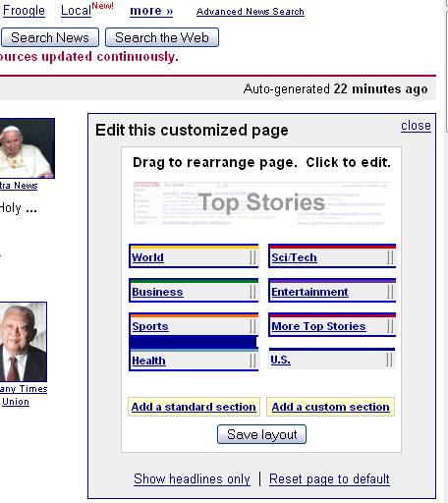Click the drag handle on Health section
448x503 pixels.
click(x=252, y=361)
